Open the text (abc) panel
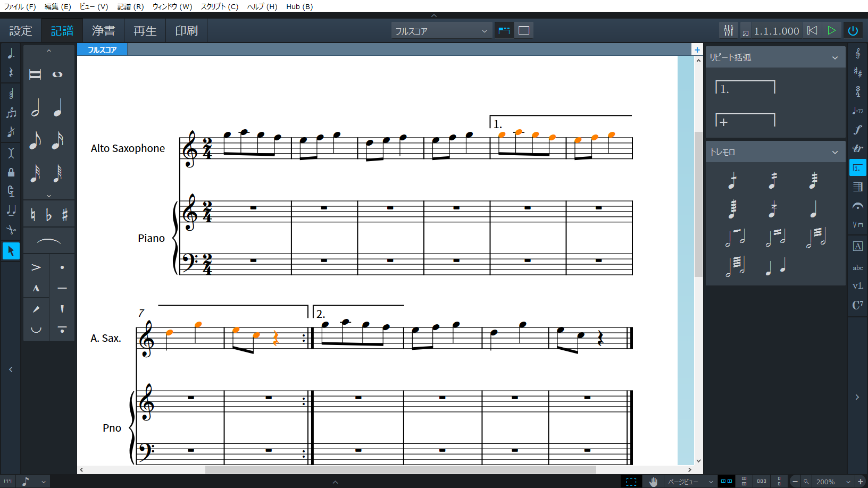Viewport: 868px width, 488px height. 857,267
